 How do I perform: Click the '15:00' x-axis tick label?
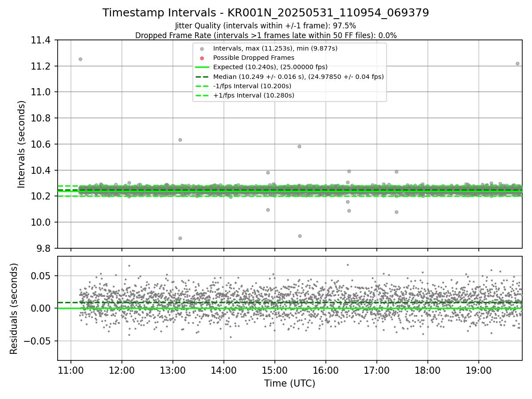[x=274, y=370]
